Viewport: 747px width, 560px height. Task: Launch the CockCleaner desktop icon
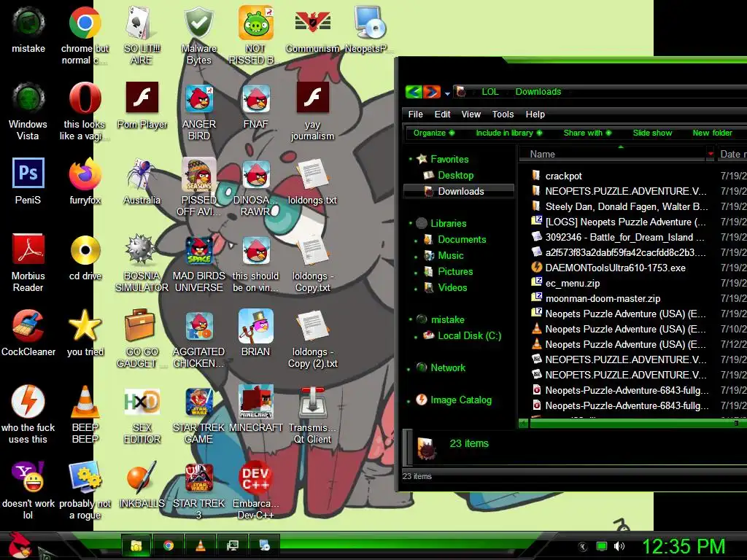28,332
